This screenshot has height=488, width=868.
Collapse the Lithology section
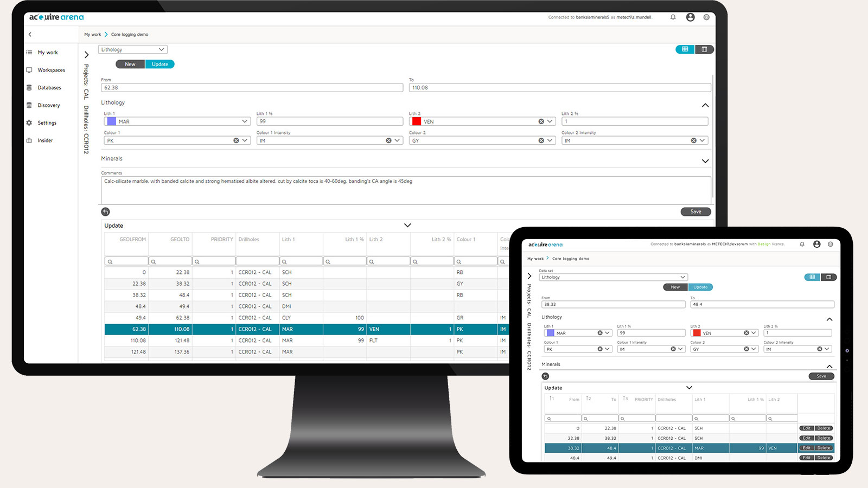point(705,105)
